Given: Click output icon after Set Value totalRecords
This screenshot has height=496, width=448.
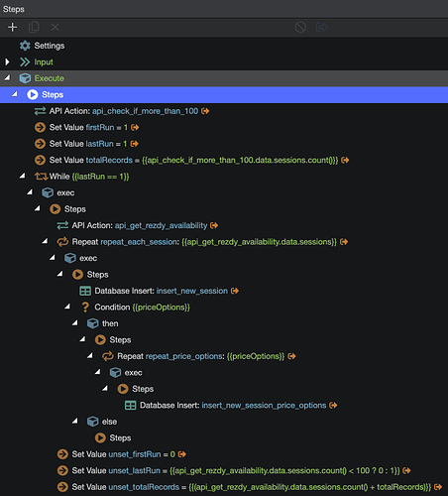Looking at the screenshot, I should click(345, 161).
